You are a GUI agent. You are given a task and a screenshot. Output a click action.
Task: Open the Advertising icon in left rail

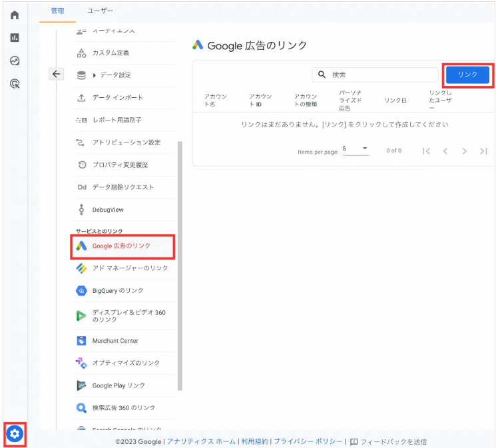15,84
